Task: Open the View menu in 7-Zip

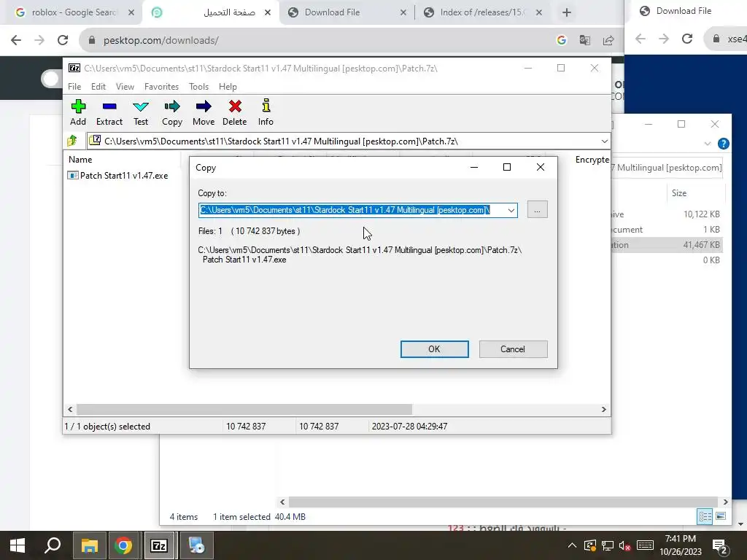Action: point(125,87)
